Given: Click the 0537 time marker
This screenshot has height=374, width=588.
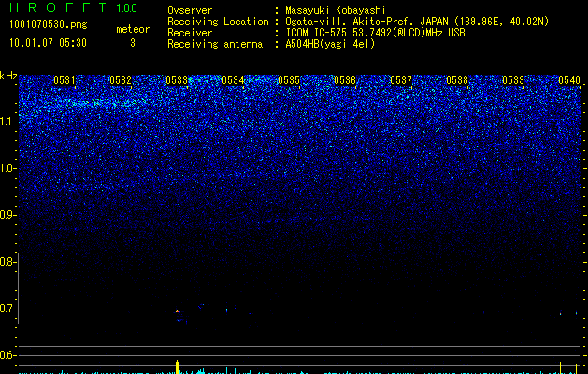Looking at the screenshot, I should tap(401, 80).
